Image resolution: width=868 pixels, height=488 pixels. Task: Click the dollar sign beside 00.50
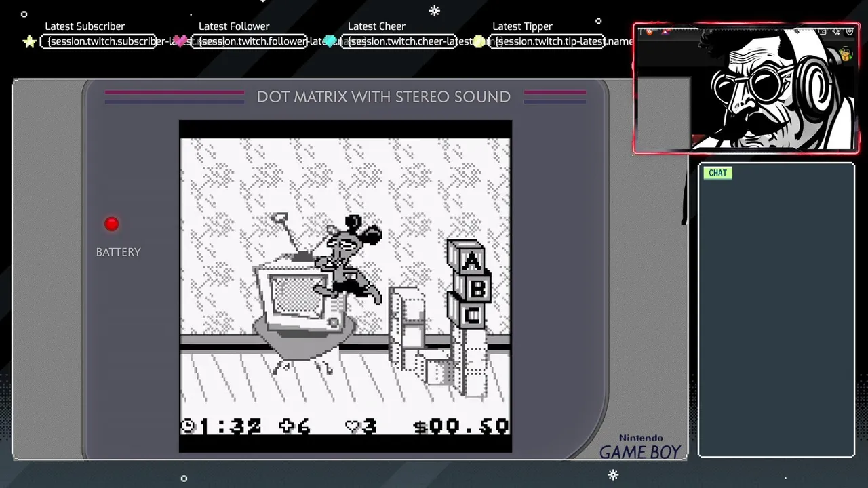point(420,426)
